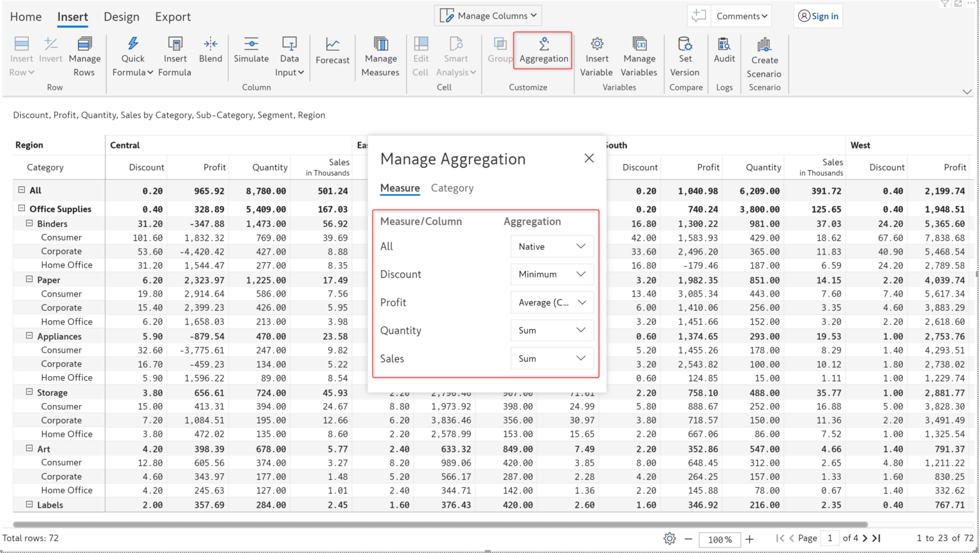The width and height of the screenshot is (980, 553).
Task: Click the Sign in button
Action: (817, 15)
